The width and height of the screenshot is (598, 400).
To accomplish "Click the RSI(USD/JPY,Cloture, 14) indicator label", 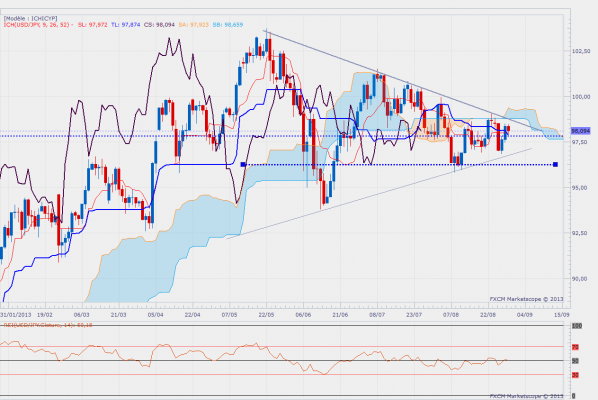I will coord(48,325).
